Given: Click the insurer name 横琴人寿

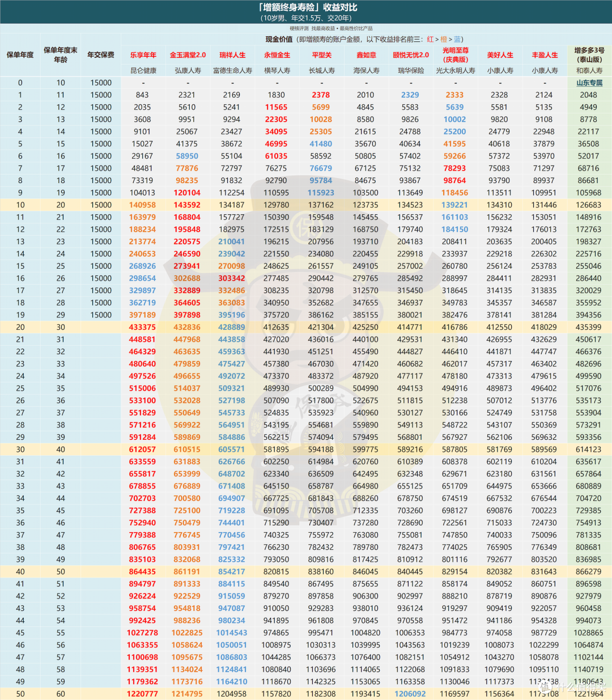Looking at the screenshot, I should coord(277,71).
